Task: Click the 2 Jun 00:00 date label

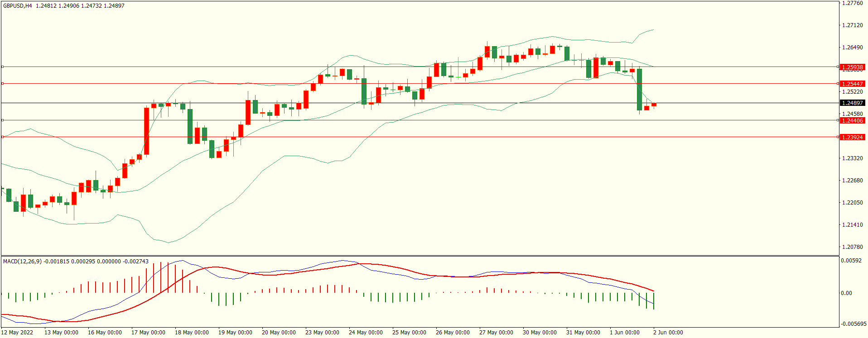Action: point(668,333)
